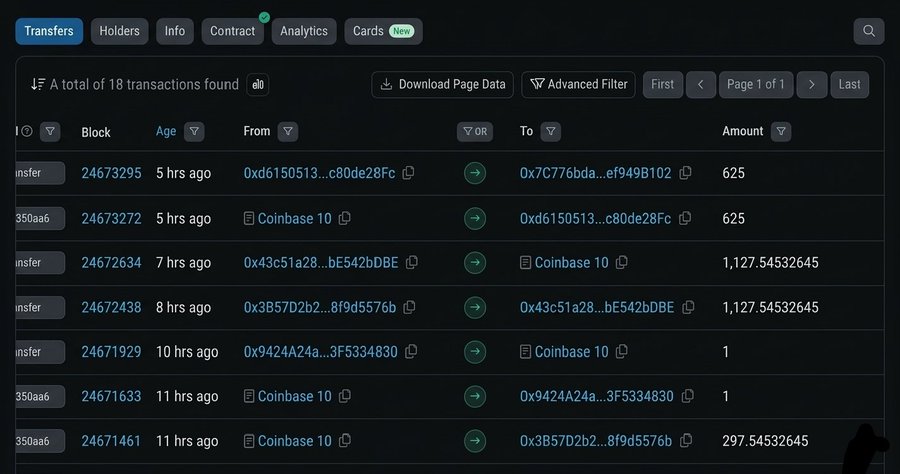Toggle the Age column header format
This screenshot has height=474, width=900.
click(x=166, y=131)
